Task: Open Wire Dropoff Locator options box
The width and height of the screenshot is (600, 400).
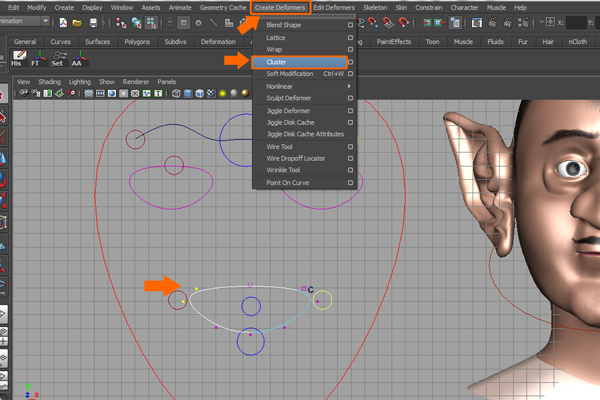Action: [350, 158]
